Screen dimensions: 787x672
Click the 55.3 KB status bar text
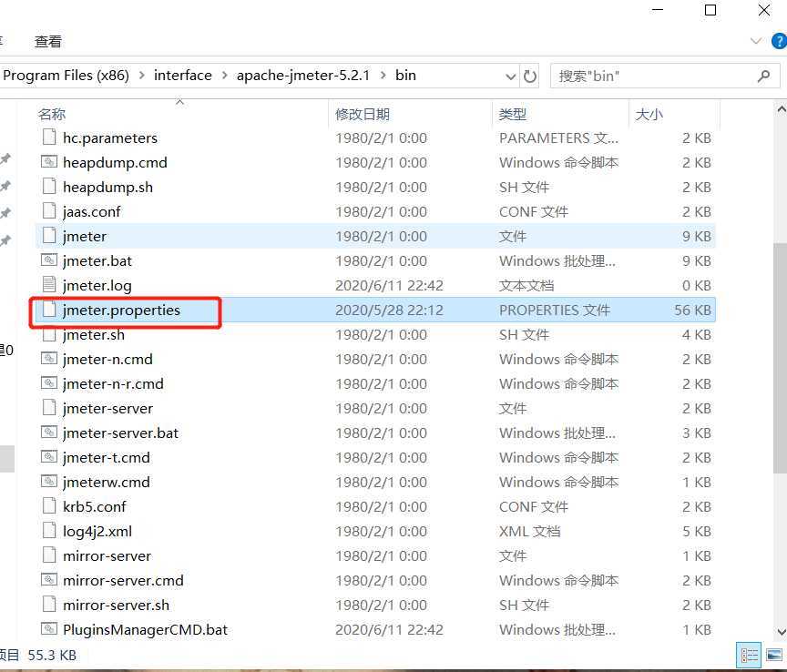click(52, 655)
